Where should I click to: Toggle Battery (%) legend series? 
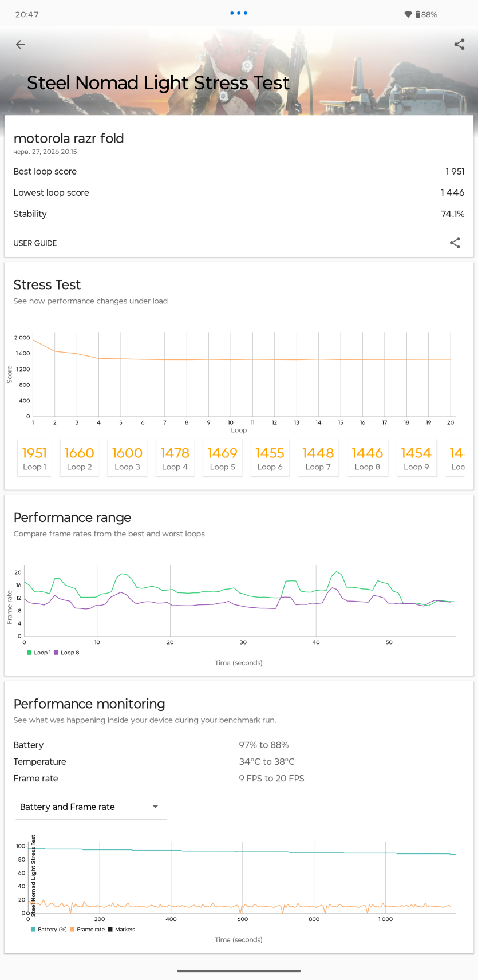[49, 930]
